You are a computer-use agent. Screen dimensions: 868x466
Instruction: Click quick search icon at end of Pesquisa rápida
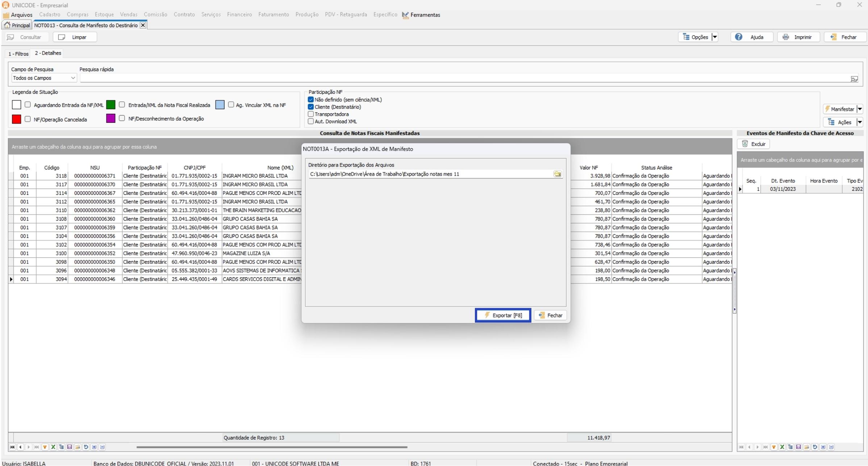[854, 78]
